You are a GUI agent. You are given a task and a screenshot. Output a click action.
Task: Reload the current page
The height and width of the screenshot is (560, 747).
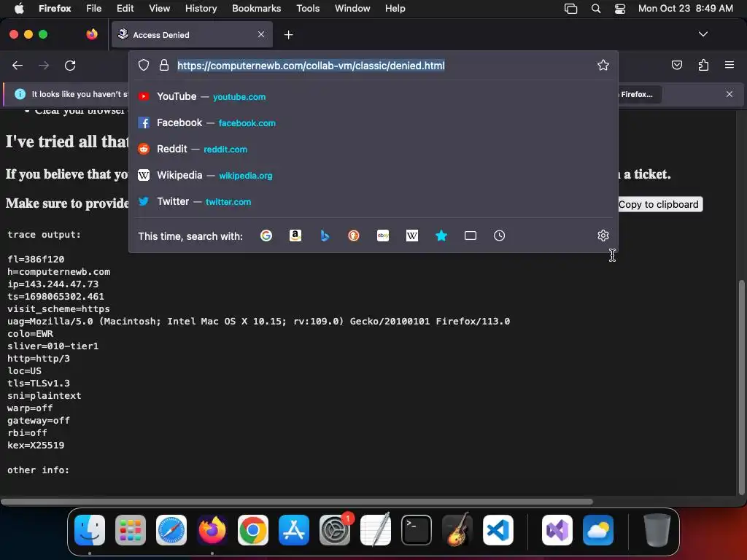[x=70, y=65]
